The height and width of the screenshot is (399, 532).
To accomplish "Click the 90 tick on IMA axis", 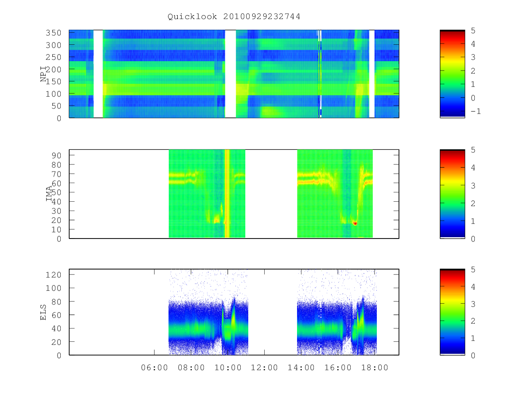I will pos(57,155).
